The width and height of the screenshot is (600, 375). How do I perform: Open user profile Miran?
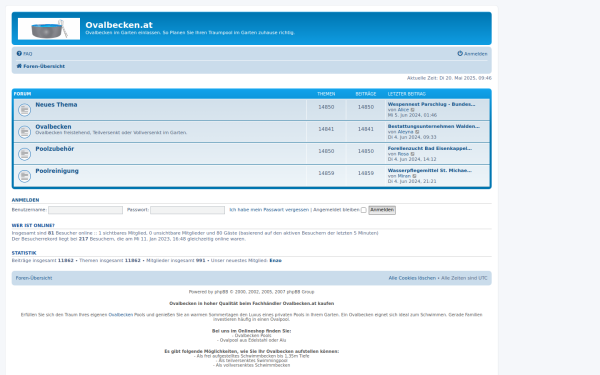pos(404,176)
